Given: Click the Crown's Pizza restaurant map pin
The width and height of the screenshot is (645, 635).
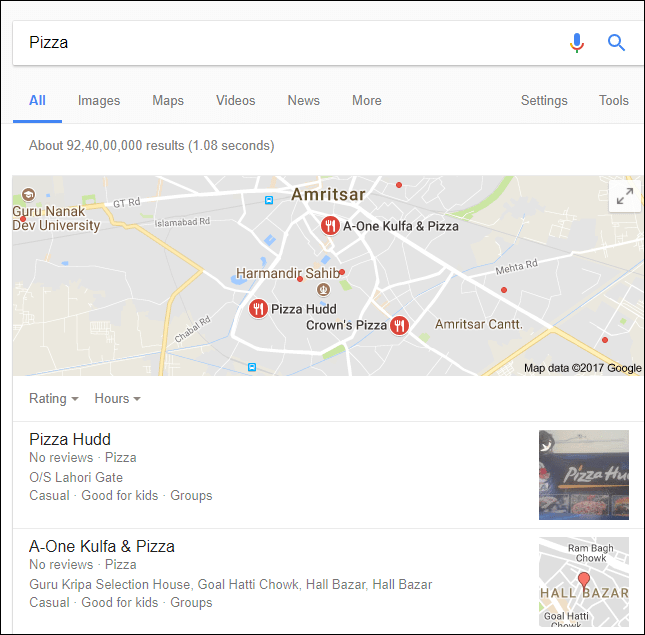Looking at the screenshot, I should (x=400, y=325).
